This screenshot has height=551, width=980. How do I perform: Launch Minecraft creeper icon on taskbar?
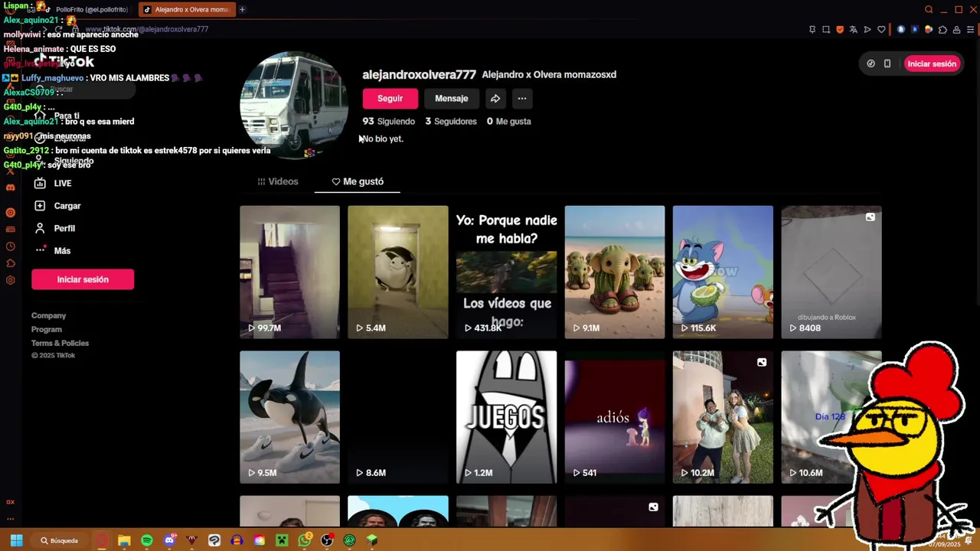(282, 540)
